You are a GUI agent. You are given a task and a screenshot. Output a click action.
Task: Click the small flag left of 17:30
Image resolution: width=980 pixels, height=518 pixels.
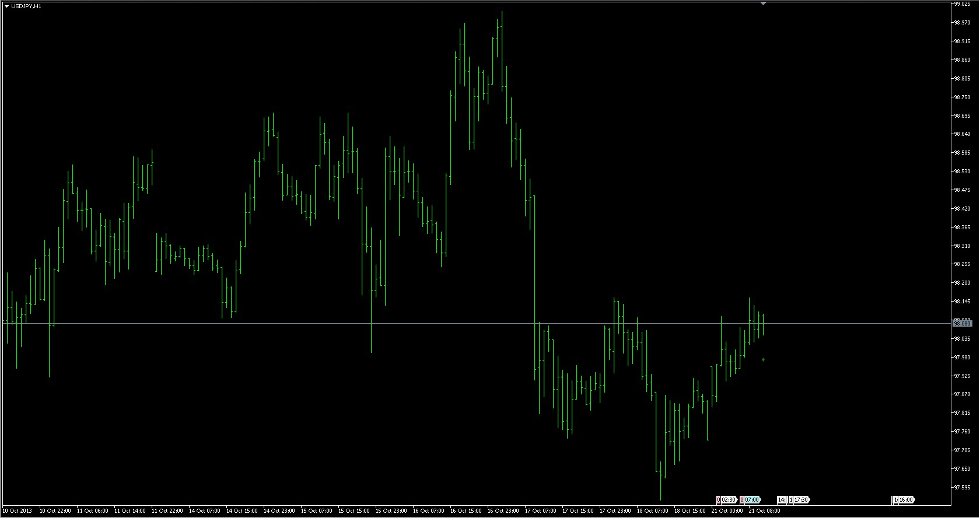click(x=791, y=500)
